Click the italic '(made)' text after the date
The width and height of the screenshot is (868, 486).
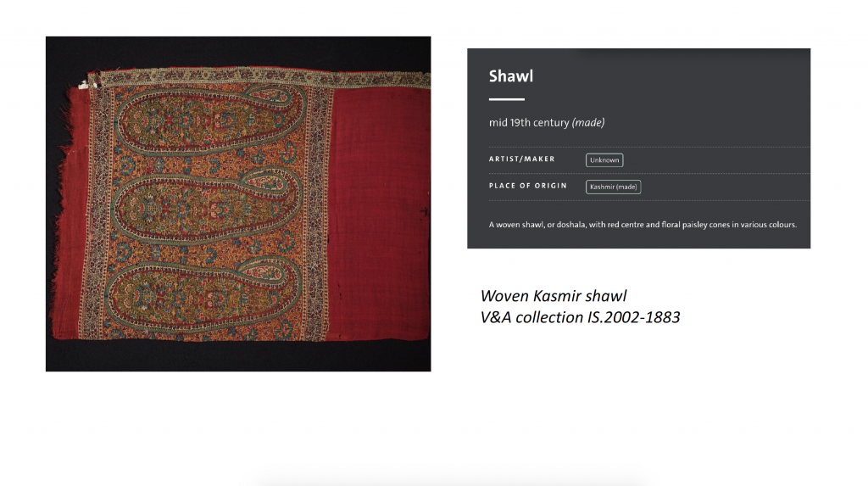588,122
